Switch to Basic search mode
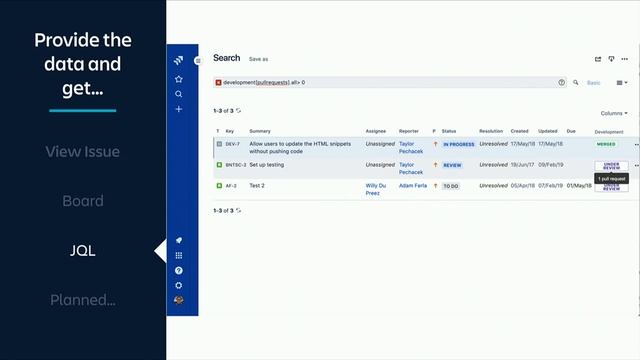Image resolution: width=640 pixels, height=360 pixels. click(593, 83)
